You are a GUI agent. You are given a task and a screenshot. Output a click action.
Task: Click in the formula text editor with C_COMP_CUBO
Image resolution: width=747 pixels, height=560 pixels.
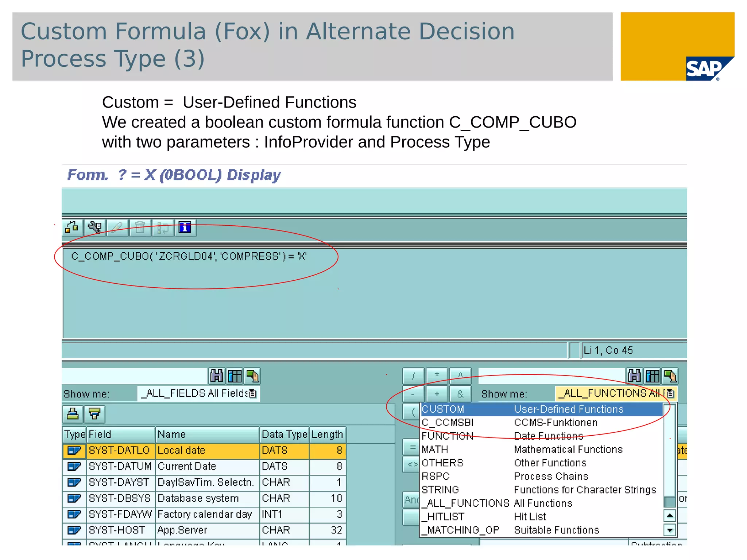pos(375,293)
